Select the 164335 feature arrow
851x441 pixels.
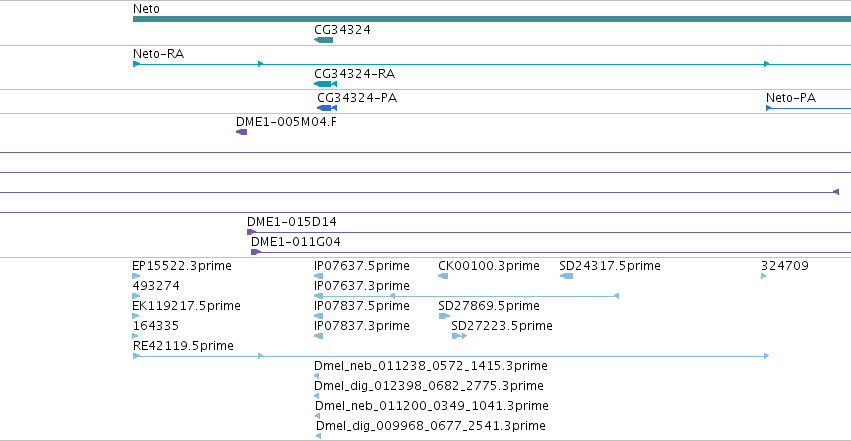pyautogui.click(x=136, y=336)
